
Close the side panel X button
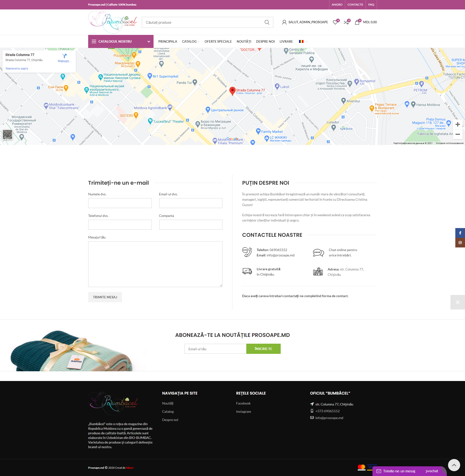457,302
